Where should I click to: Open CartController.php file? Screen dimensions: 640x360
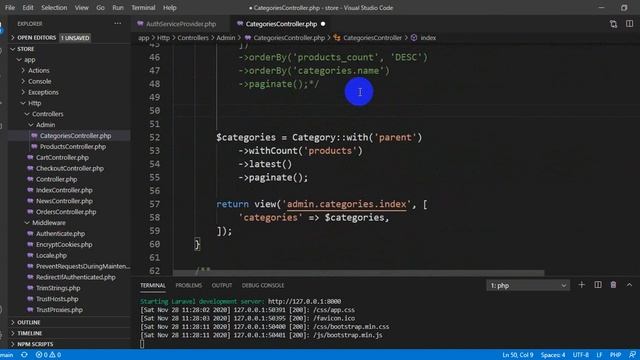click(62, 158)
